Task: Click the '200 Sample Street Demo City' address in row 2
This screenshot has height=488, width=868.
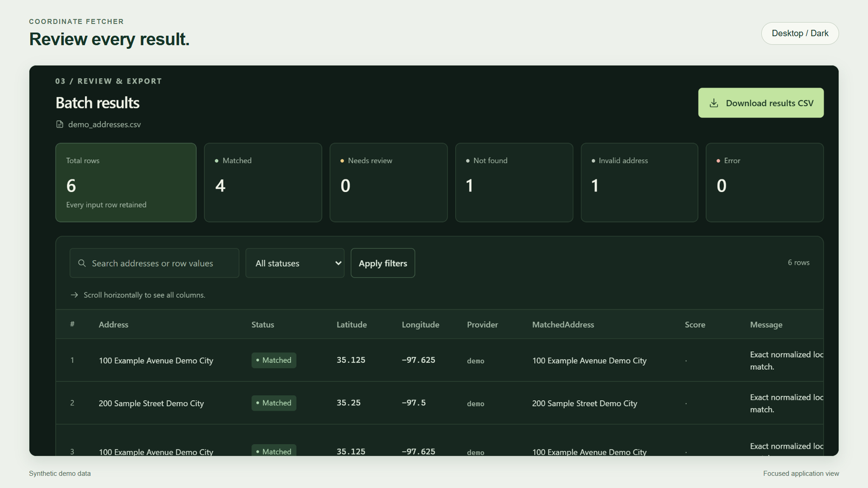Action: pos(151,403)
